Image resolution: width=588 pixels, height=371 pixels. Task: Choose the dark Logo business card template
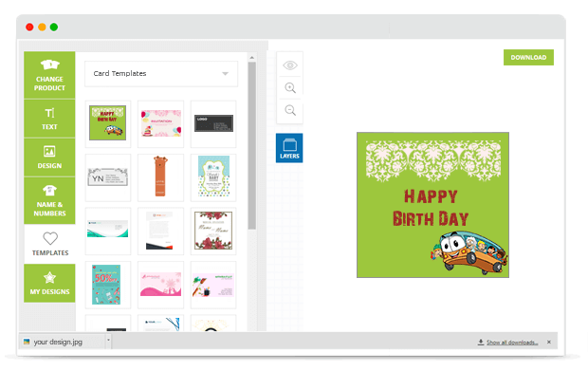[x=213, y=123]
